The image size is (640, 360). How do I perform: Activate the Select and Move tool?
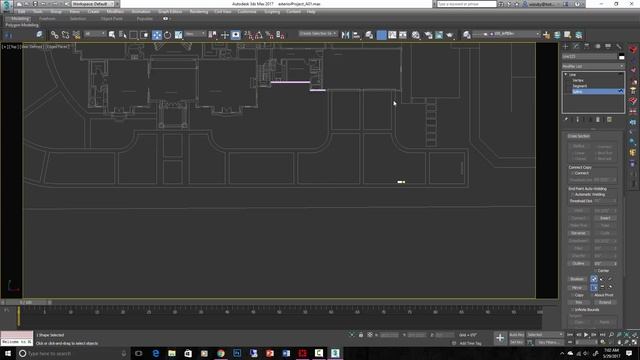[157, 35]
